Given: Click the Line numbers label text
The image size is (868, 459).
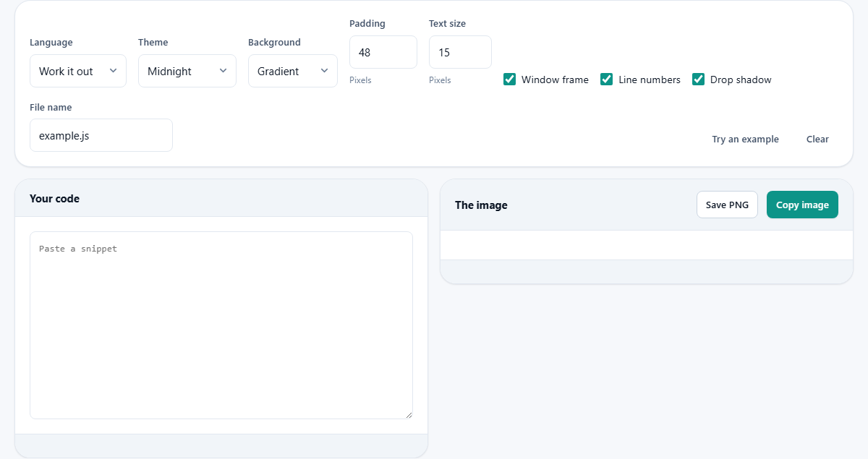Looking at the screenshot, I should [650, 80].
